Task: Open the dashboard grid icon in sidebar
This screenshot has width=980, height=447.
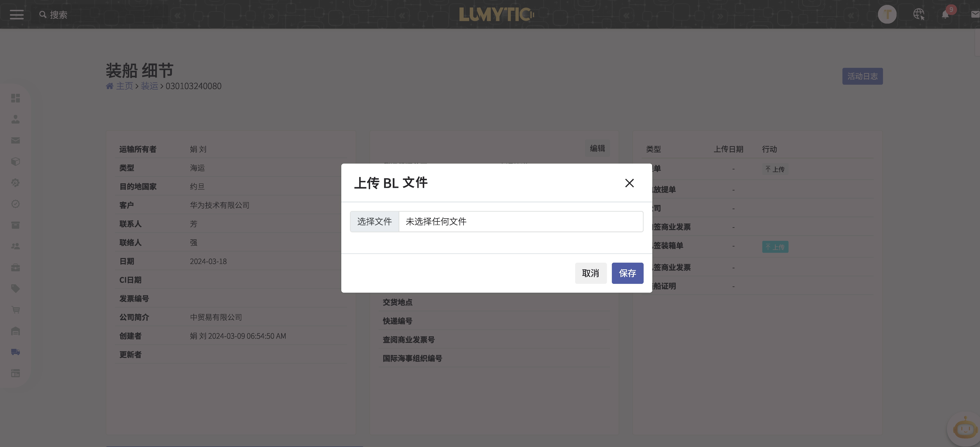Action: 15,98
